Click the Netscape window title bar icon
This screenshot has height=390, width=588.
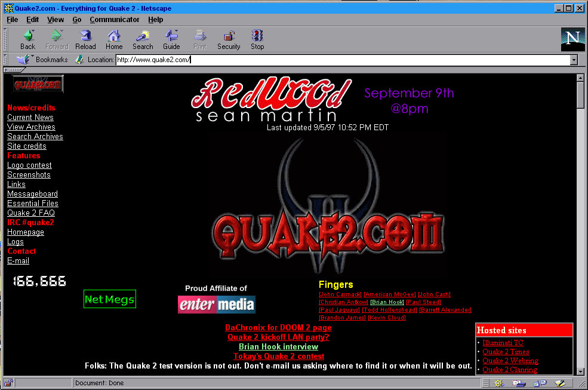8,8
